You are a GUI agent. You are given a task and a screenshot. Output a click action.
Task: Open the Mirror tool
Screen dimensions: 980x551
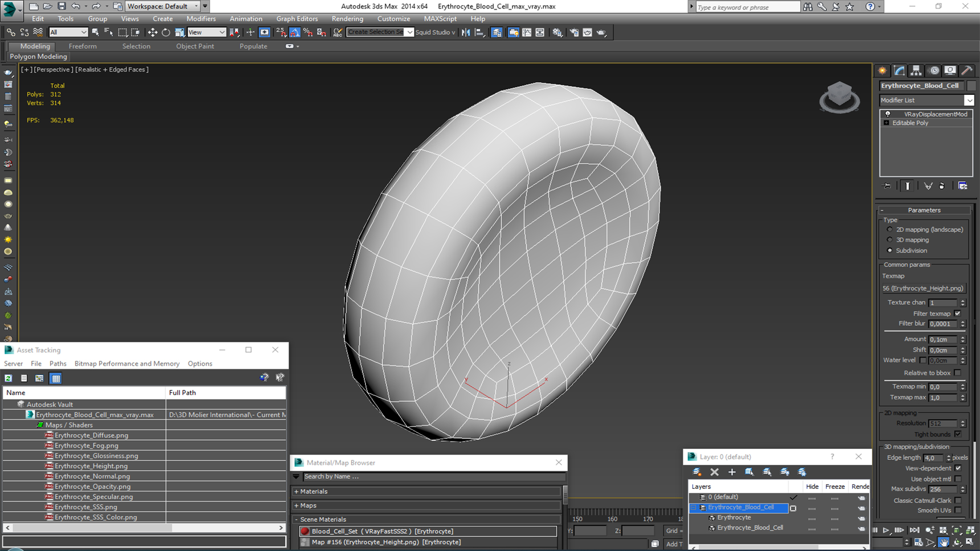pos(466,32)
